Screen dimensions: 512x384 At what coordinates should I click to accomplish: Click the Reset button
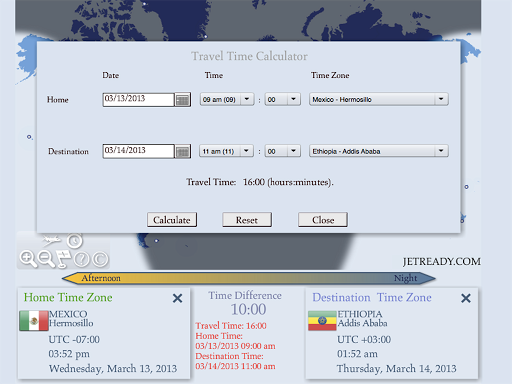(247, 220)
